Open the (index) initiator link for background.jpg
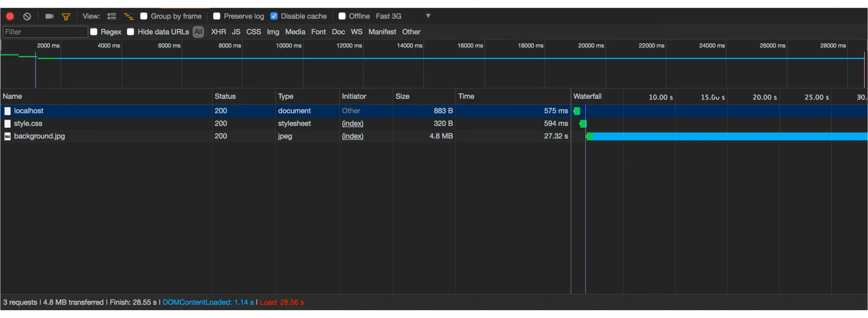The height and width of the screenshot is (318, 868). click(352, 136)
